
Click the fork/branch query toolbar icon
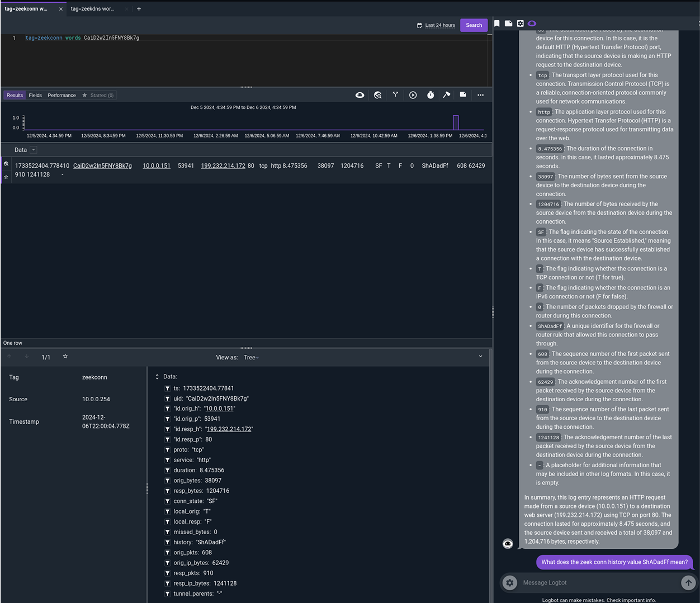(395, 94)
